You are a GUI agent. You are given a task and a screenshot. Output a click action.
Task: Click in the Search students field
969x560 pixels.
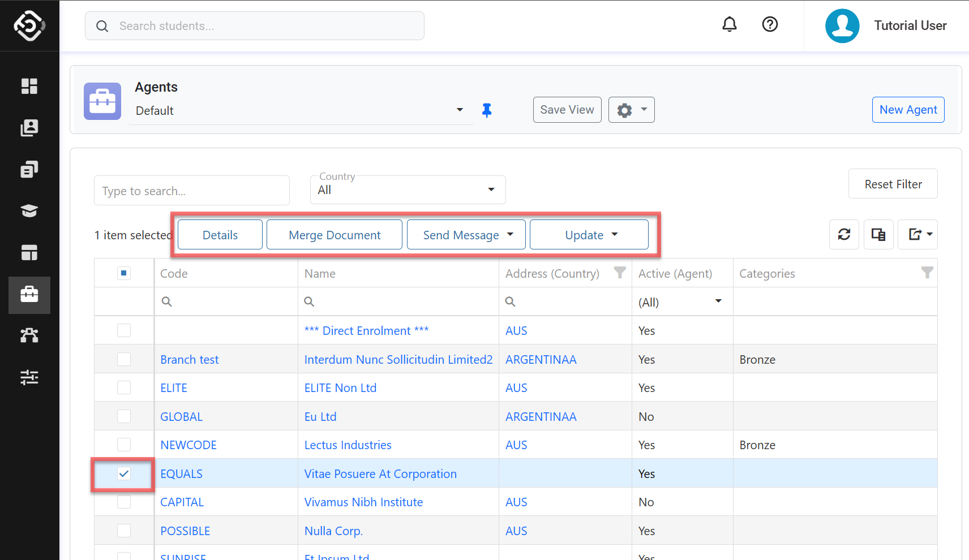click(255, 26)
